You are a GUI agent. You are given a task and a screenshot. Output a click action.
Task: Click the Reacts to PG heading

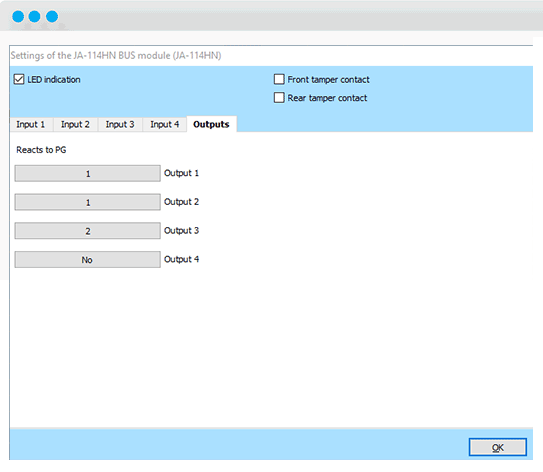[41, 150]
